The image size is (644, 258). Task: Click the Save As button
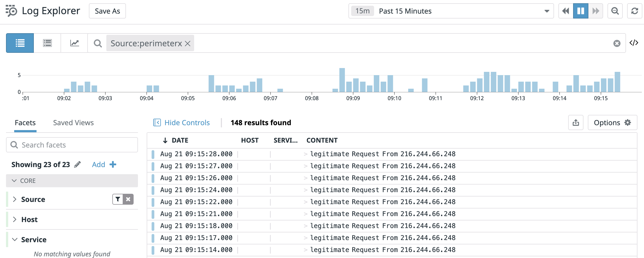(x=107, y=11)
